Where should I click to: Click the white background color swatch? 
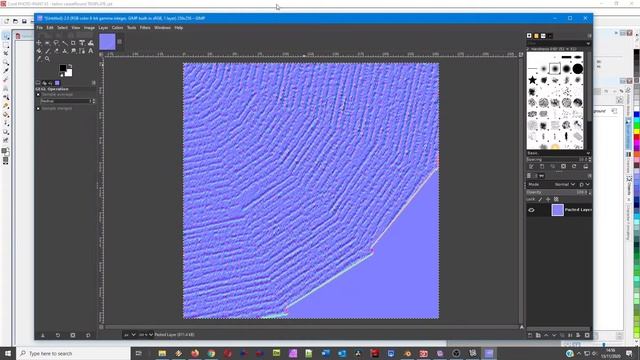pos(70,73)
